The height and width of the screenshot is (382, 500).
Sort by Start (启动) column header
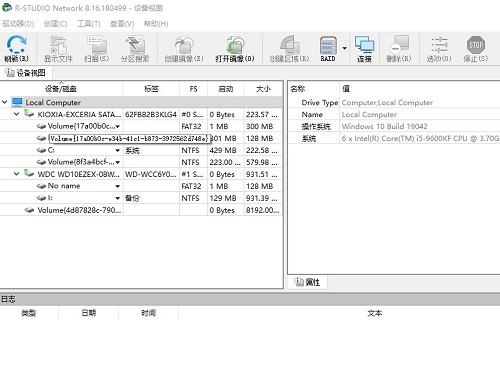pyautogui.click(x=226, y=89)
